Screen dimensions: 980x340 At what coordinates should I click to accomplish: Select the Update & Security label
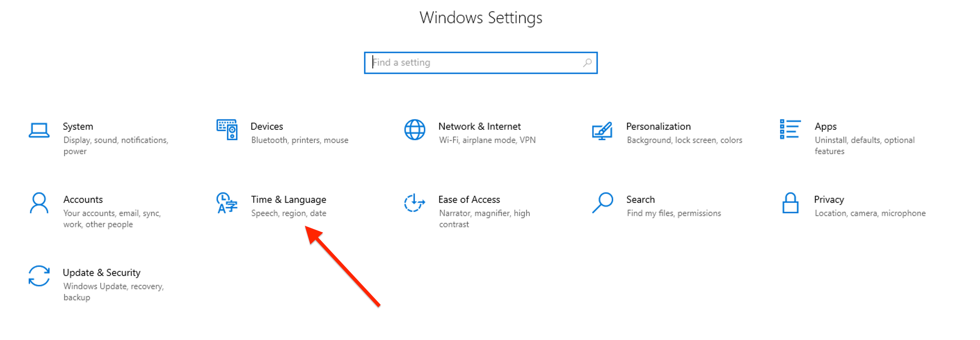pos(102,272)
